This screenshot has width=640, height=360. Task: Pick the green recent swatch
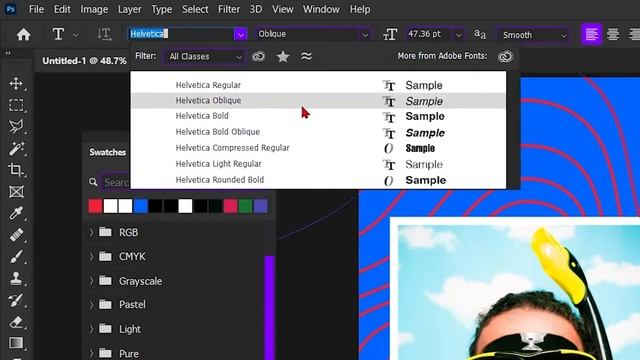click(245, 206)
